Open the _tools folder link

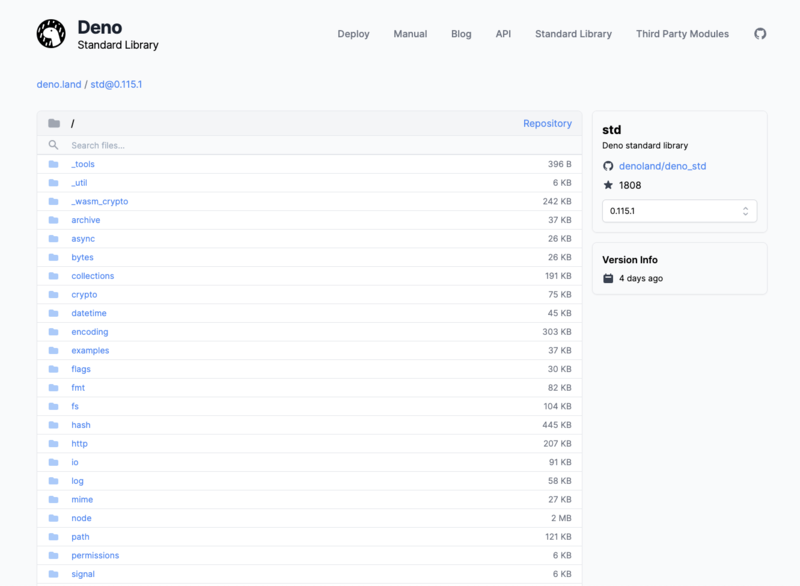click(83, 164)
